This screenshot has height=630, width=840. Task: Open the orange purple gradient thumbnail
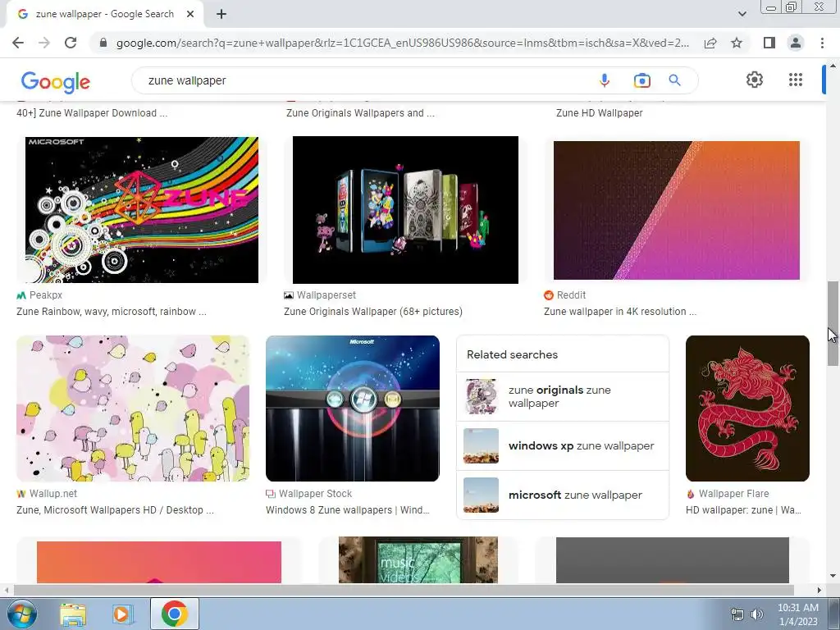(677, 210)
